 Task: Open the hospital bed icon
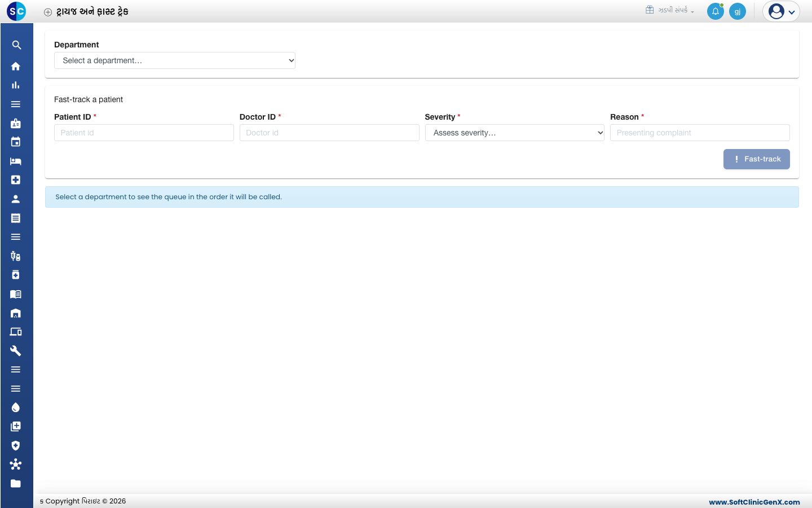pos(16,161)
